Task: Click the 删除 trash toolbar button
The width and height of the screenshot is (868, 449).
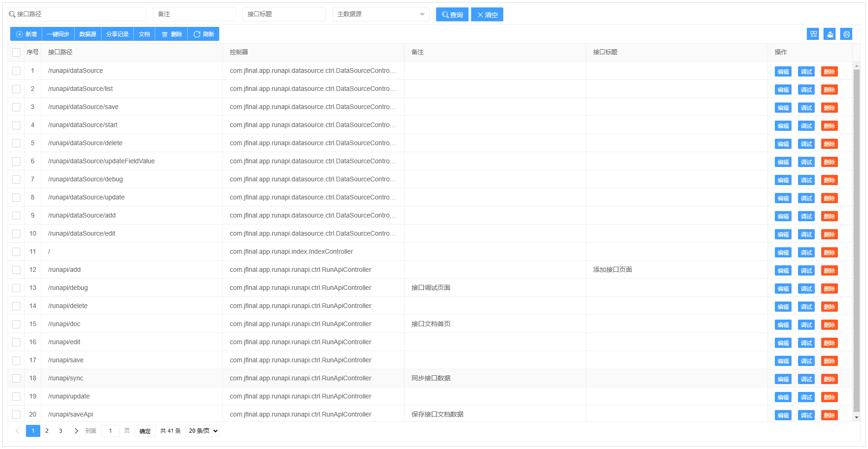Action: (x=171, y=34)
